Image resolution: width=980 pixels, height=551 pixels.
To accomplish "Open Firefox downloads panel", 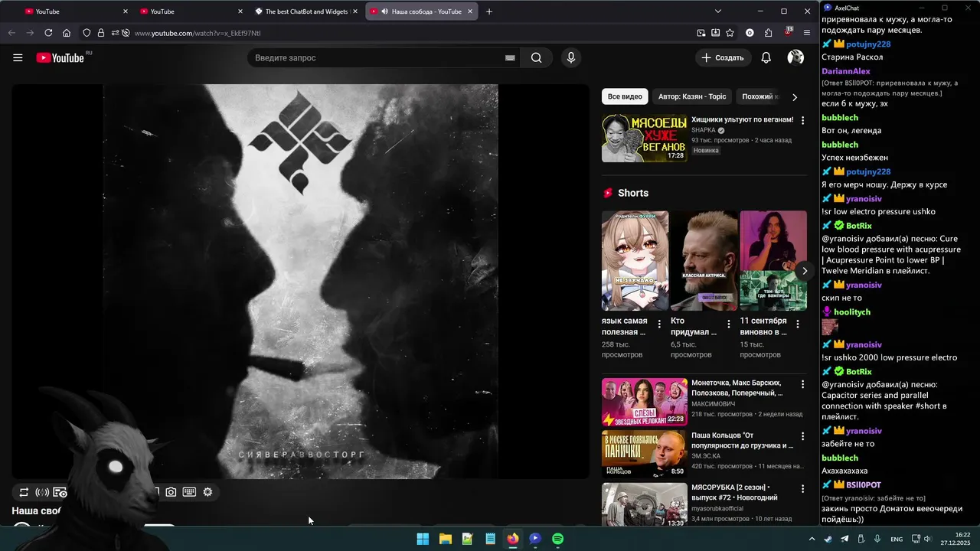I will click(x=715, y=33).
